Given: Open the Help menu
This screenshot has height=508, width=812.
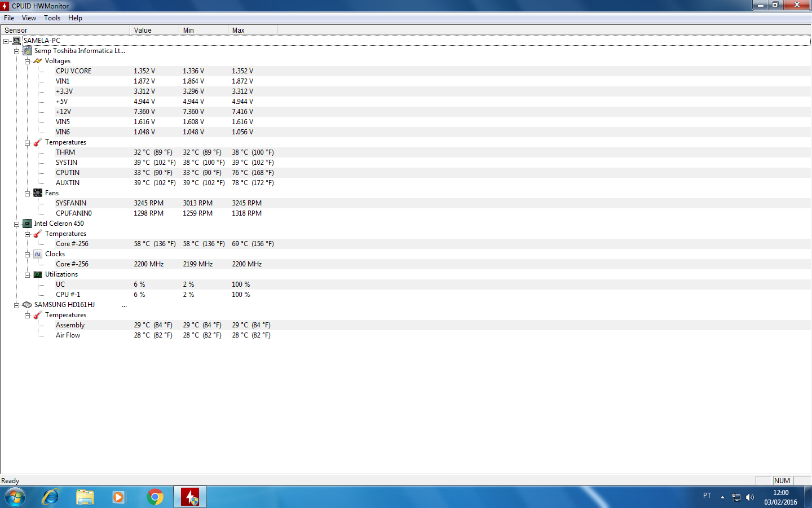Looking at the screenshot, I should pyautogui.click(x=75, y=18).
